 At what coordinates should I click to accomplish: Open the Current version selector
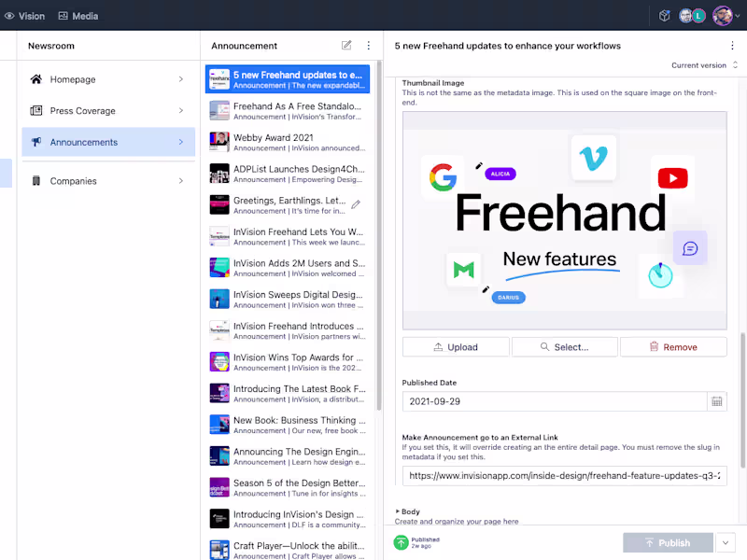[705, 65]
